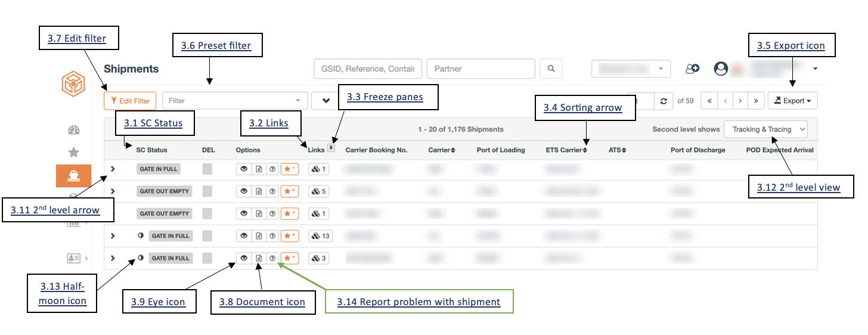The height and width of the screenshot is (335, 868).
Task: Open the favorites star in sidebar
Action: (74, 152)
